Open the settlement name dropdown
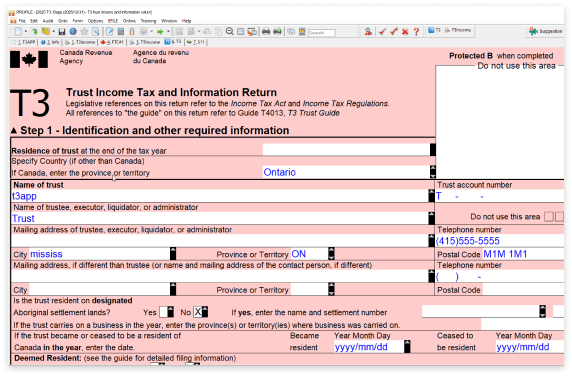572x376 pixels. pyautogui.click(x=542, y=312)
